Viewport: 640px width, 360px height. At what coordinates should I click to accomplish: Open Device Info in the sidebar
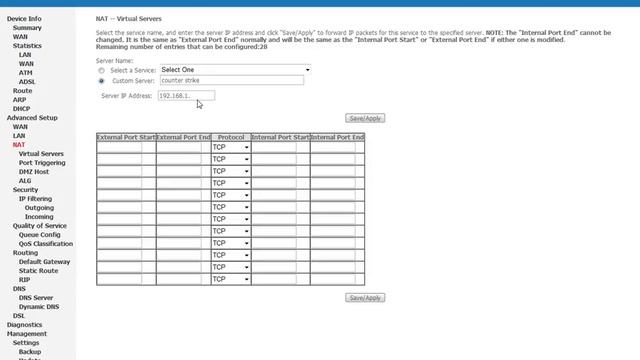tap(24, 19)
